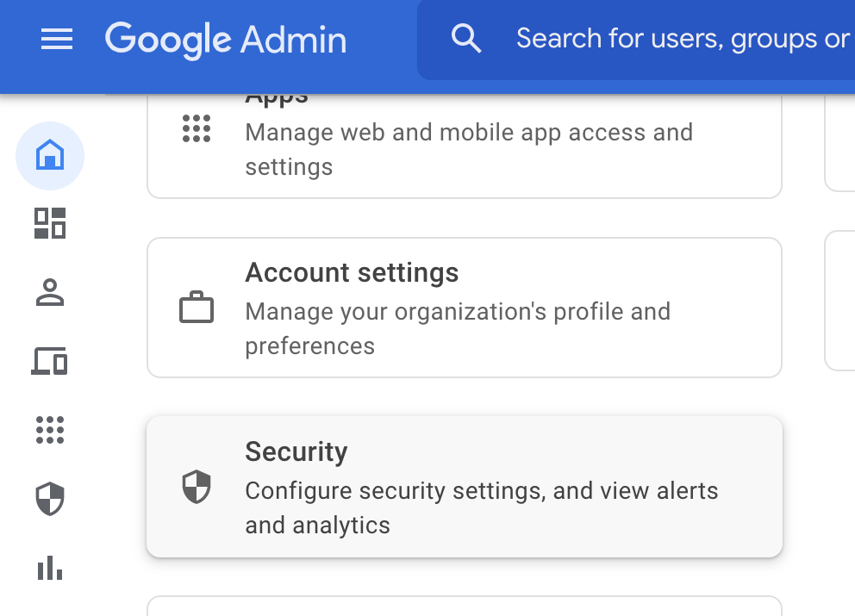
Task: Click the Apps card grid icon
Action: (x=197, y=128)
